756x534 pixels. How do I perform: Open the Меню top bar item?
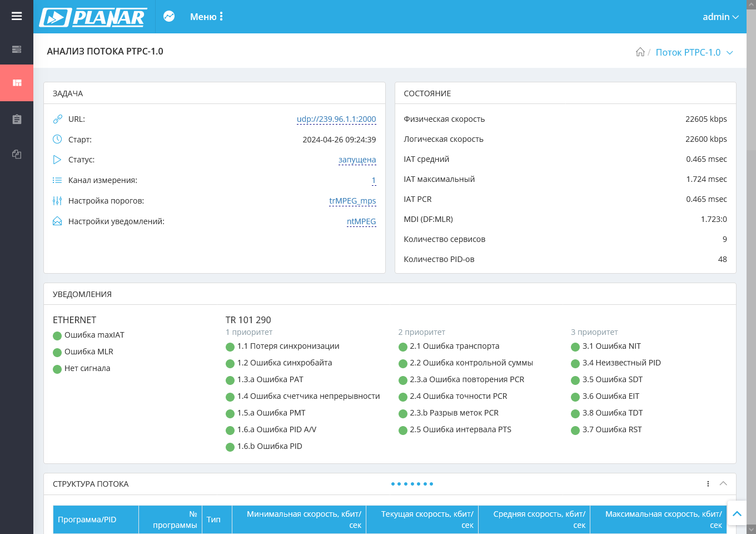(x=206, y=17)
